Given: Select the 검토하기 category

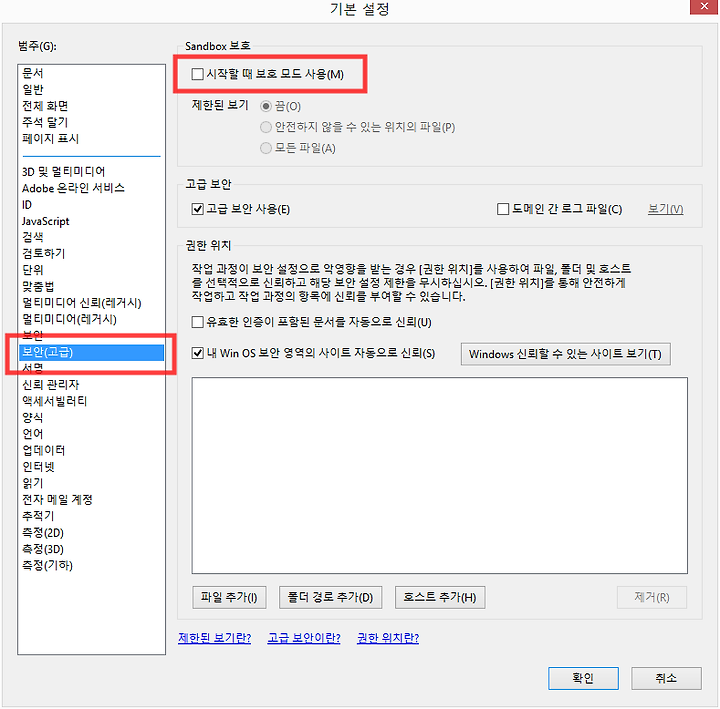Looking at the screenshot, I should click(91, 253).
